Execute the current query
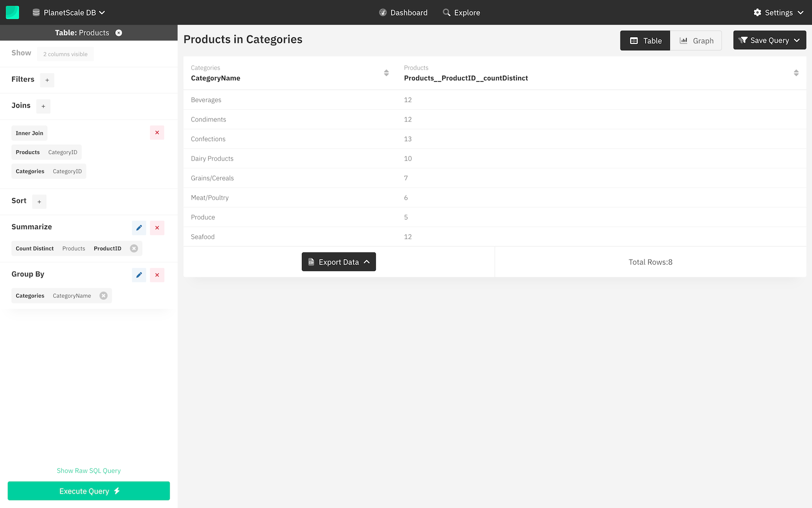Image resolution: width=812 pixels, height=508 pixels. coord(88,491)
